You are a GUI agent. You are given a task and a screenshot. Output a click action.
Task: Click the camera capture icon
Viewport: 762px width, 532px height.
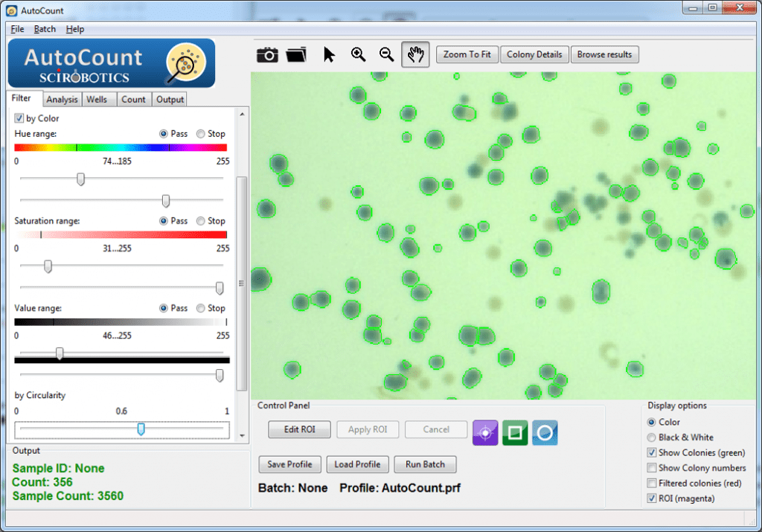tap(267, 55)
